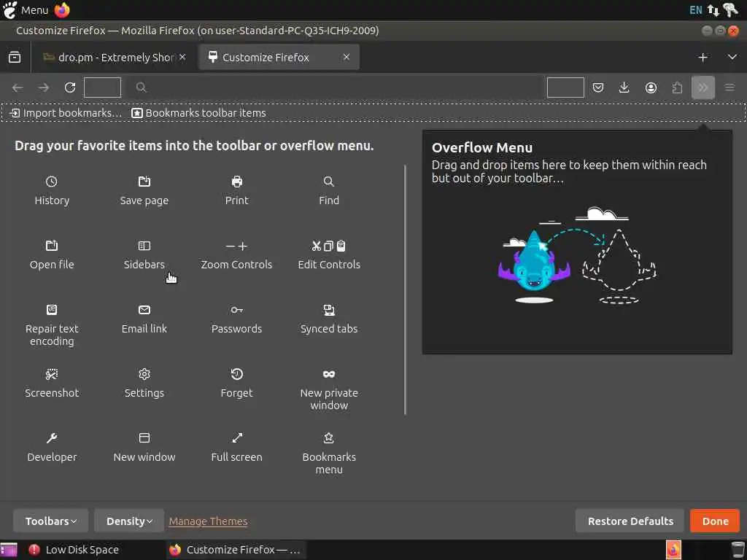The image size is (747, 560).
Task: Select the New window item
Action: pyautogui.click(x=144, y=447)
